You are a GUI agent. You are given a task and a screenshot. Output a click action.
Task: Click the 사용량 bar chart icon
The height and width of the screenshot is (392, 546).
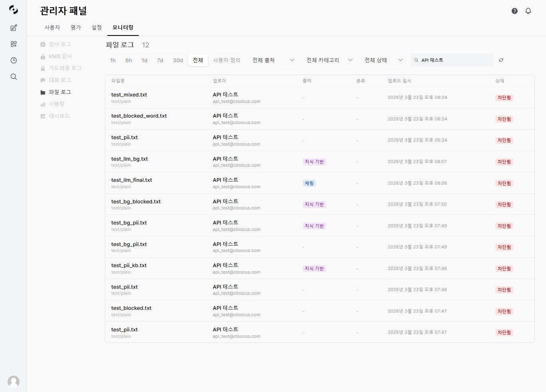tap(43, 104)
